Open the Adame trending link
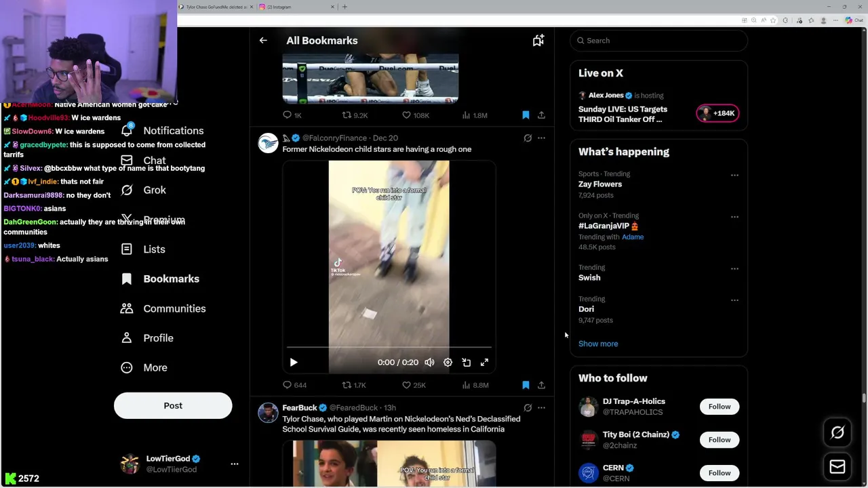The width and height of the screenshot is (868, 488). (x=633, y=237)
